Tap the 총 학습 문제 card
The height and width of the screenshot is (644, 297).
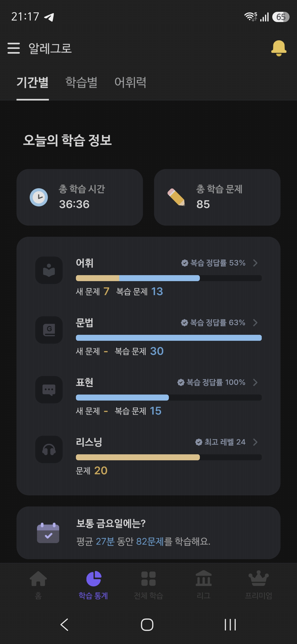tap(217, 198)
